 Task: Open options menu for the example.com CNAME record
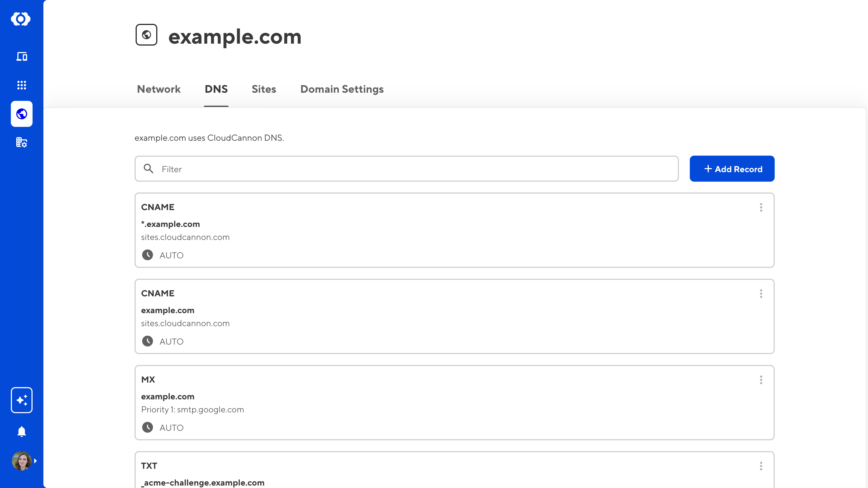(761, 294)
